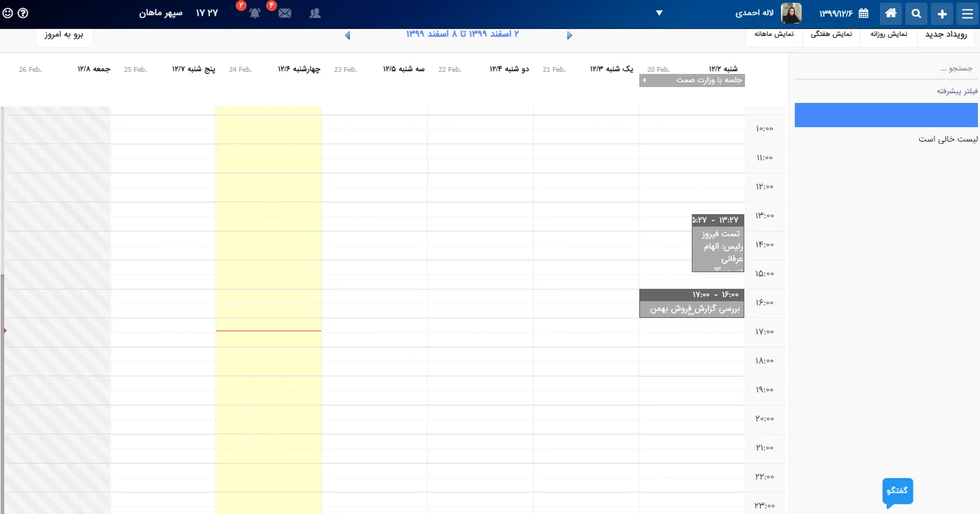Open the event تست فیروز

(x=718, y=243)
